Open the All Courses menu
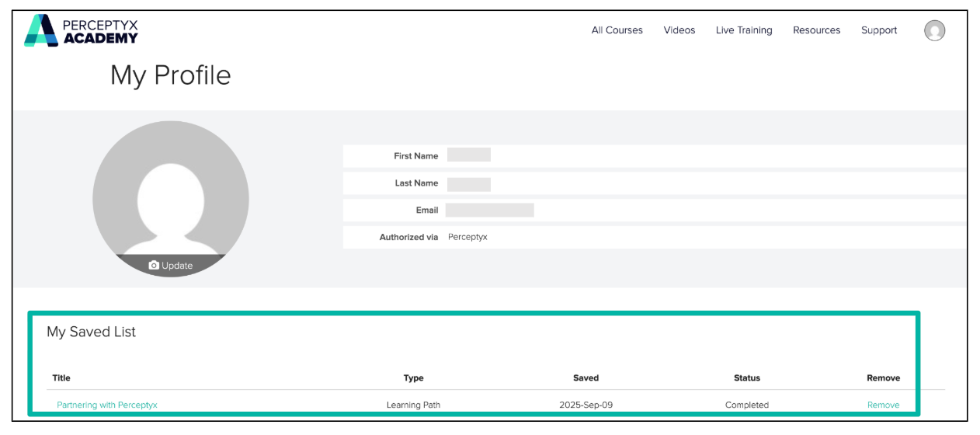Viewport: 980px width, 435px height. click(x=617, y=30)
